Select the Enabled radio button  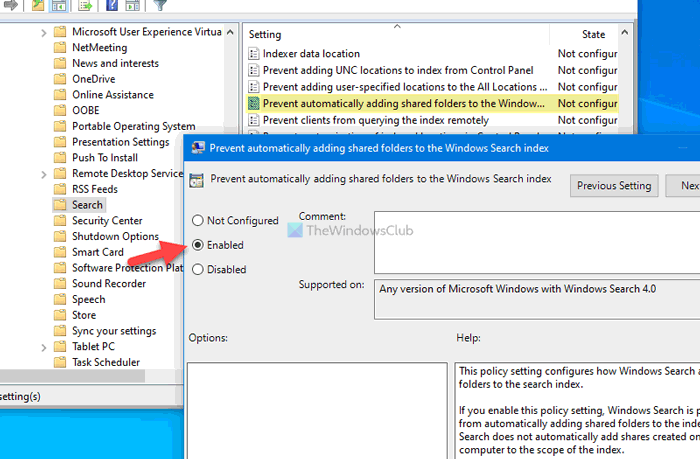point(198,245)
